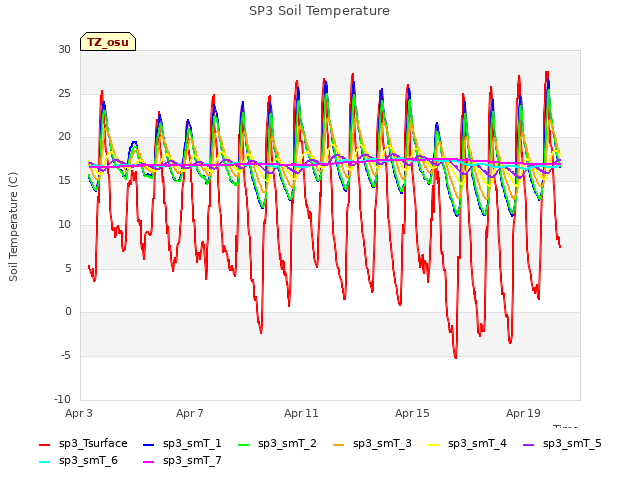640x480 pixels.
Task: Click the 30 y-axis tick label
Action: pyautogui.click(x=64, y=49)
